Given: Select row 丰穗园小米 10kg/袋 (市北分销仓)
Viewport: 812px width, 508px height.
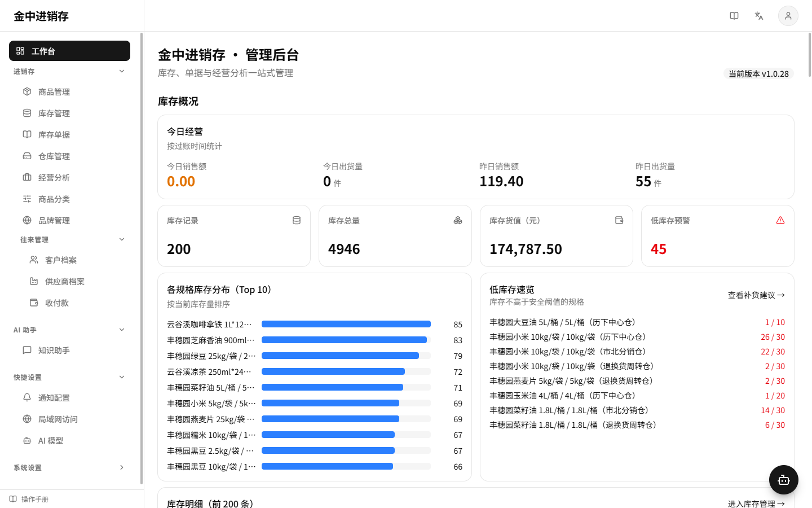Looking at the screenshot, I should click(x=637, y=351).
